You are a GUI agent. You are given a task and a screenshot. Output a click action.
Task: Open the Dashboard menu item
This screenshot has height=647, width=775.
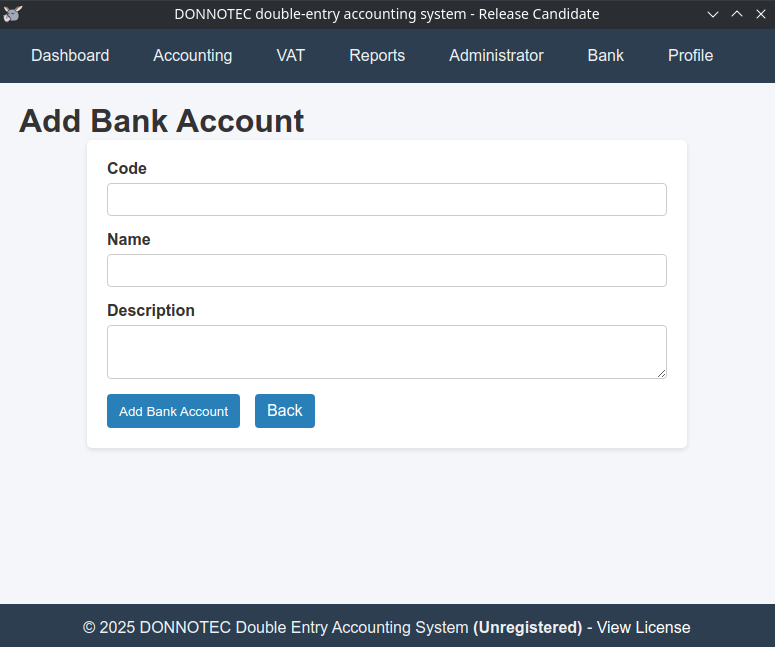click(x=70, y=55)
